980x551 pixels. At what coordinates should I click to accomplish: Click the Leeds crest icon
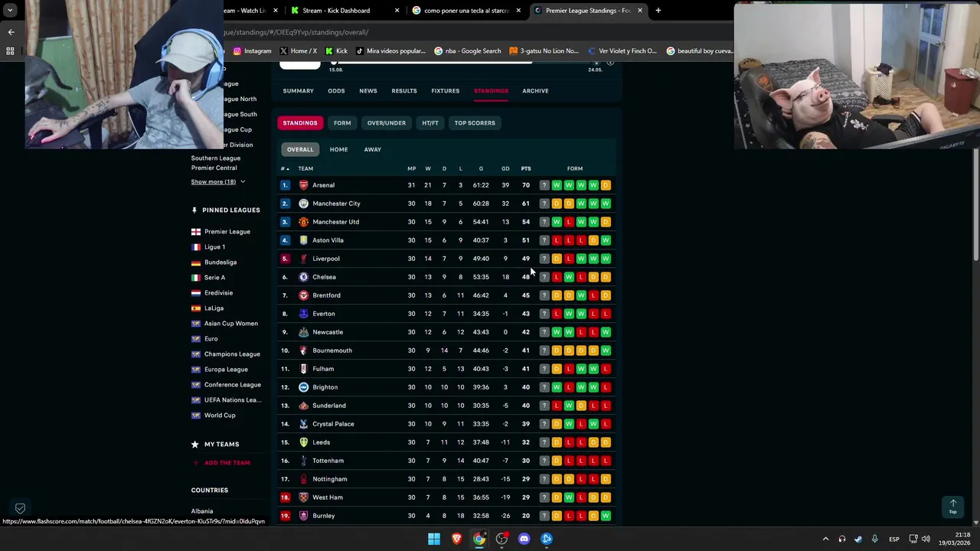pos(304,442)
